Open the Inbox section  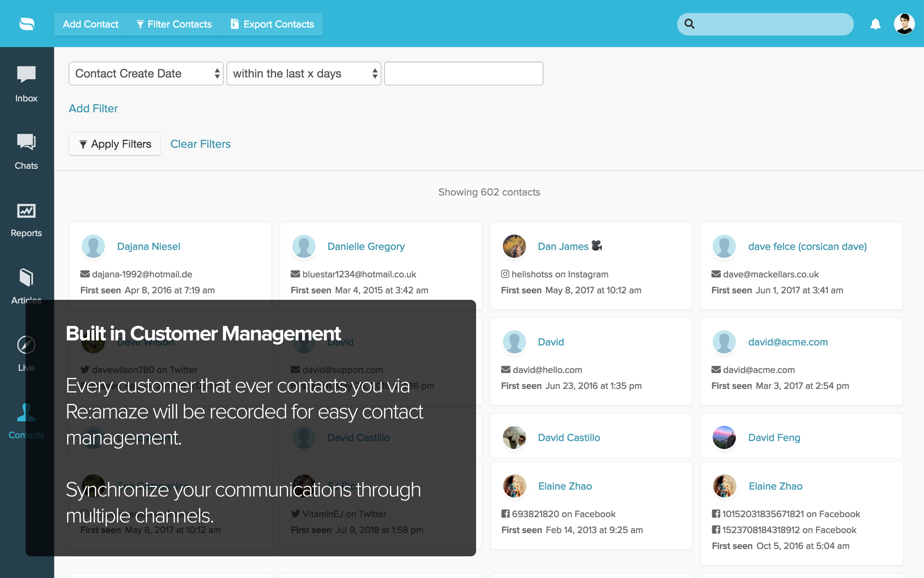point(26,84)
